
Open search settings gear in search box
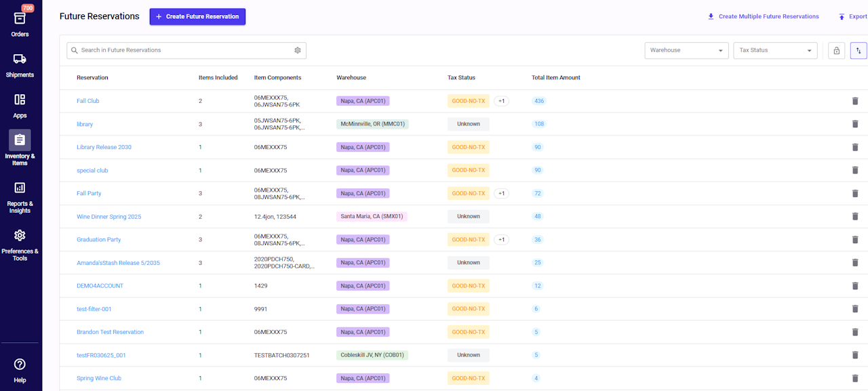(x=297, y=50)
